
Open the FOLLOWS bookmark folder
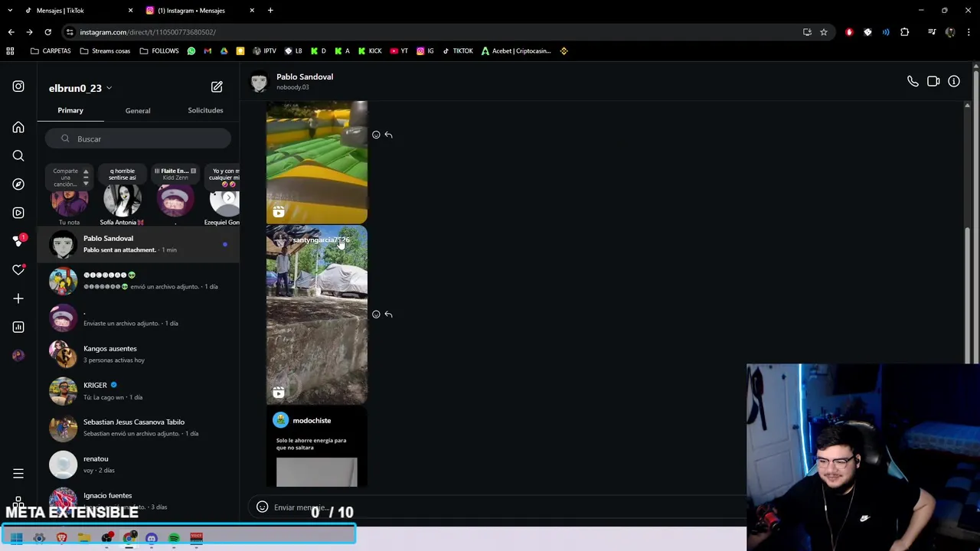(159, 51)
